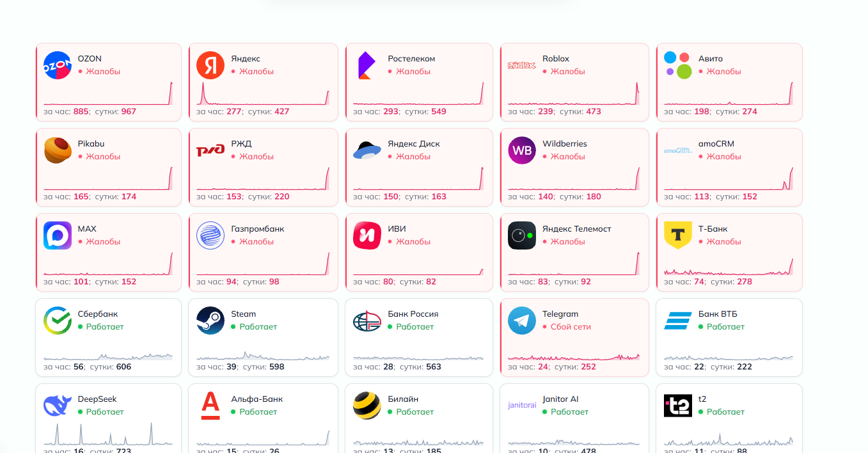Select the Wildberries WB logo

522,150
